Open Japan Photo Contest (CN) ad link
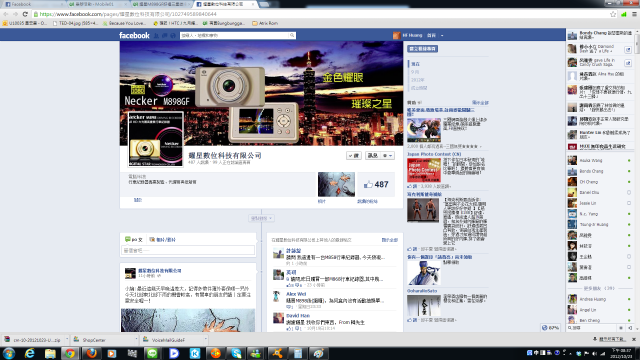Image resolution: width=640 pixels, height=360 pixels. click(x=434, y=154)
